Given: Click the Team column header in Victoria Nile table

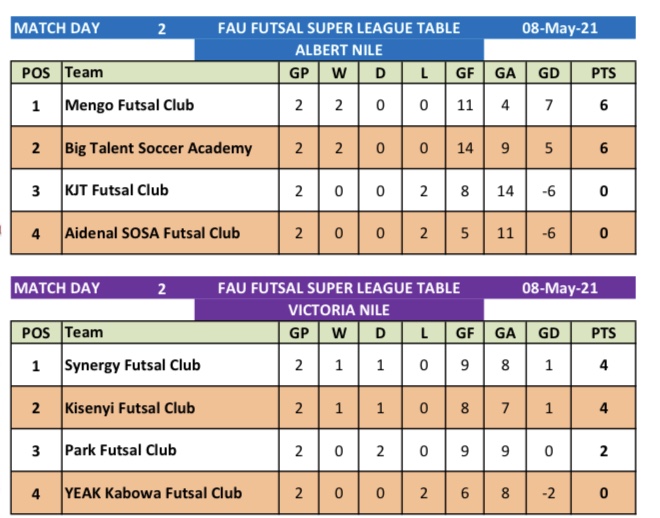Looking at the screenshot, I should click(x=83, y=333).
